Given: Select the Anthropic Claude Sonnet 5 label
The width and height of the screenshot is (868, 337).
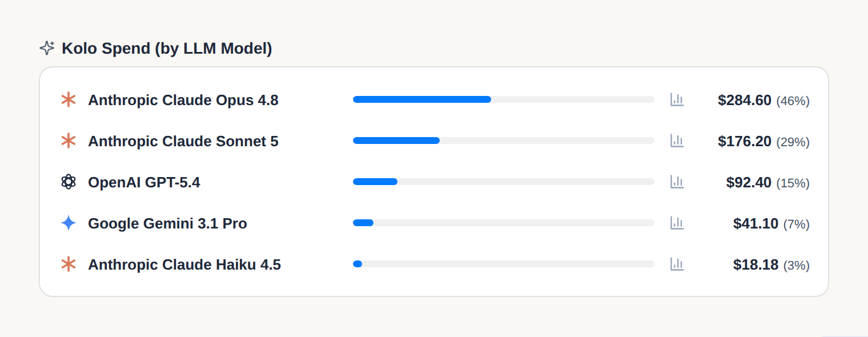Looking at the screenshot, I should tap(183, 142).
